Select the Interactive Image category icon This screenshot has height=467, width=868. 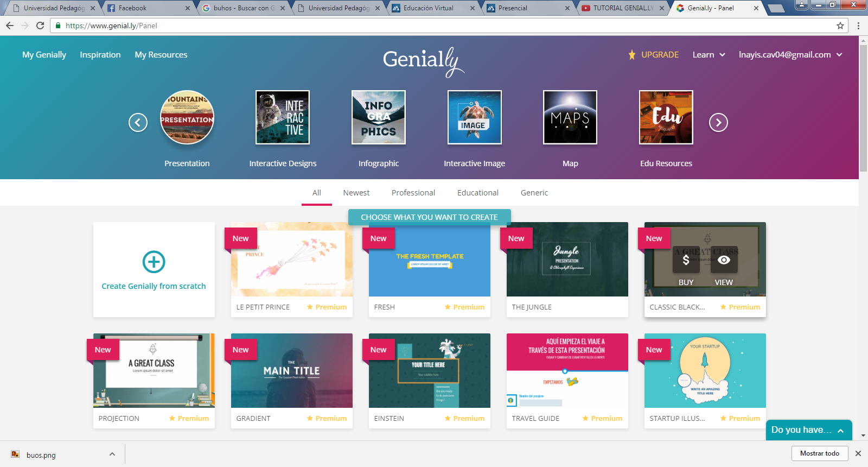point(475,117)
